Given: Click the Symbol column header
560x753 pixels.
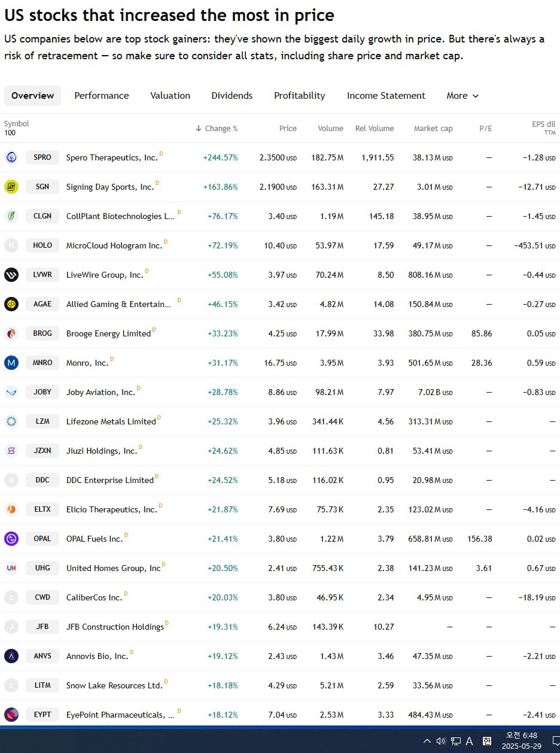Looking at the screenshot, I should point(17,124).
